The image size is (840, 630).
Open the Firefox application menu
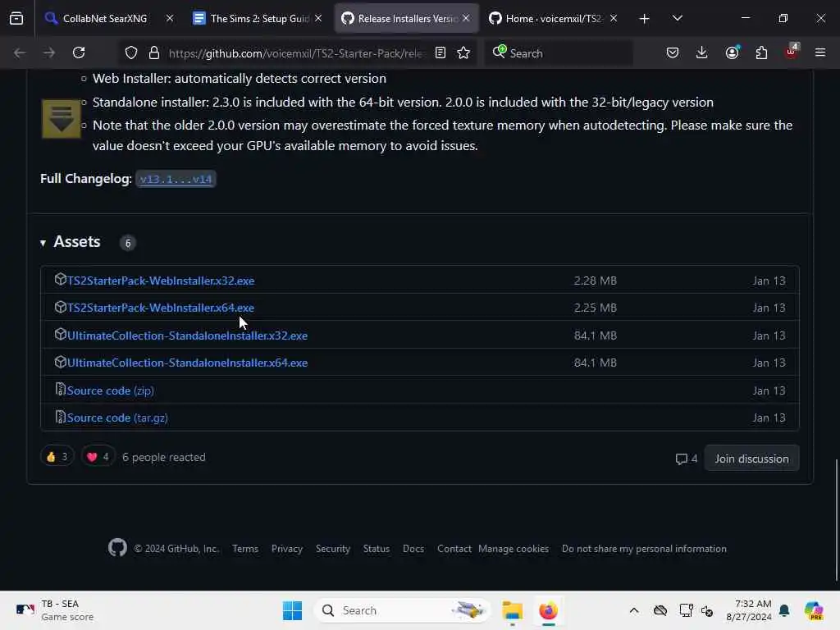pyautogui.click(x=820, y=52)
